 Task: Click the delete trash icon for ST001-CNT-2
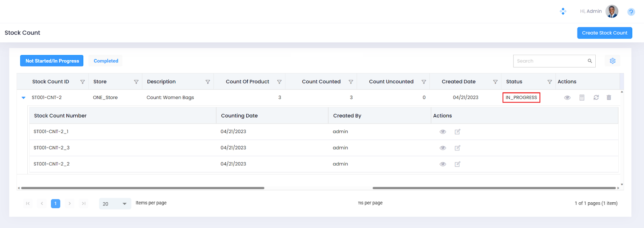tap(609, 98)
